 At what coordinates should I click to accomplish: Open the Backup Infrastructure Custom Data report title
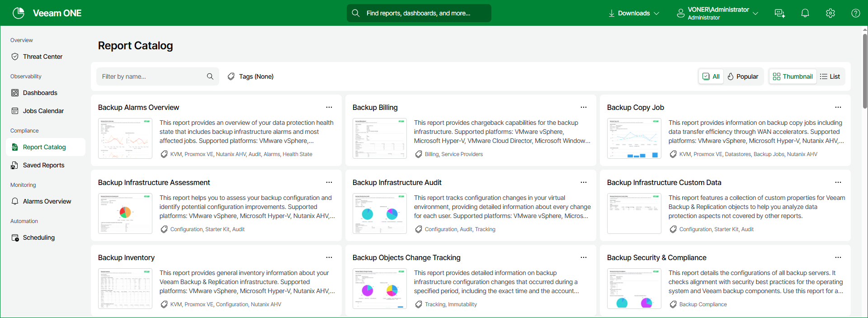point(664,182)
